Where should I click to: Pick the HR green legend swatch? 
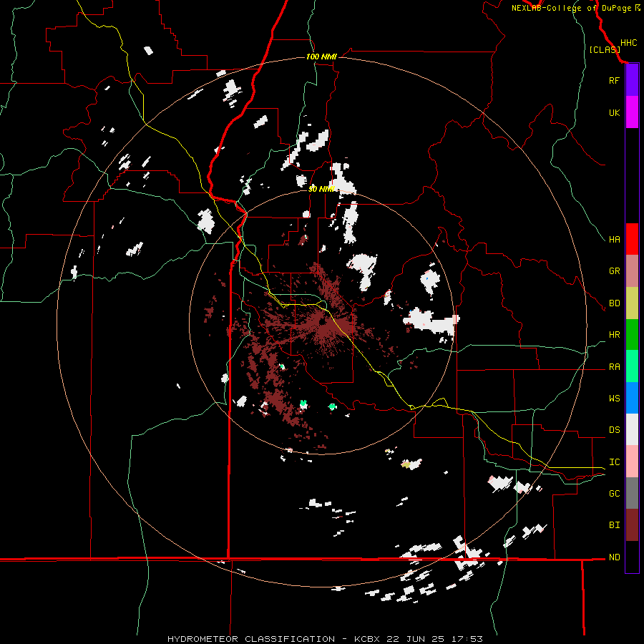click(x=632, y=335)
